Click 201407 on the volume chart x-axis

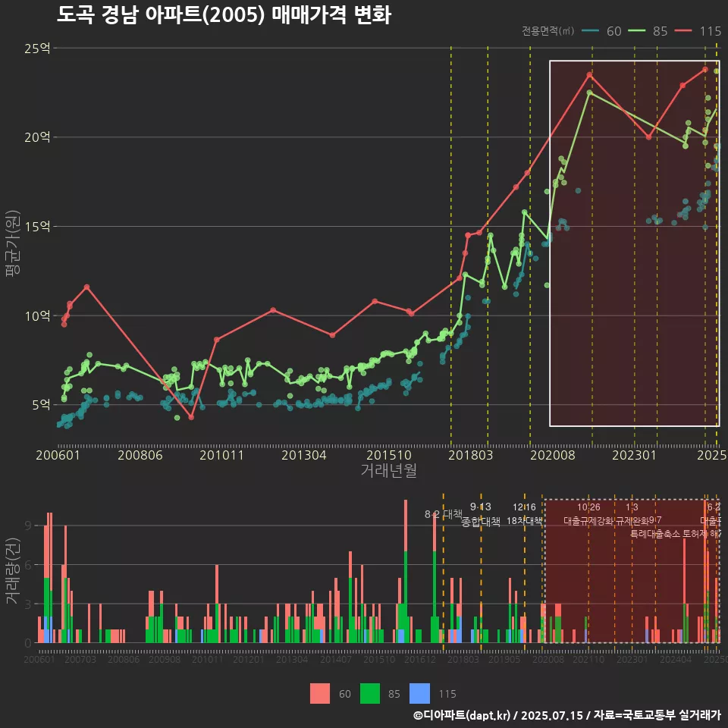336,659
